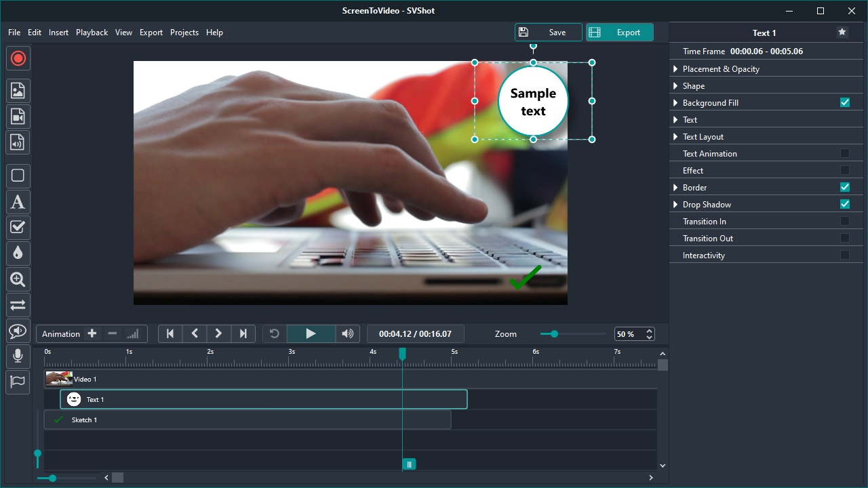
Task: Open the Playback menu
Action: point(92,33)
